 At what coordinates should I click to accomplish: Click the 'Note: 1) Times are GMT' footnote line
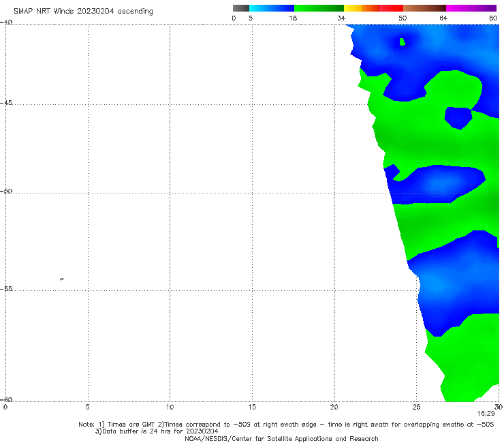pyautogui.click(x=286, y=425)
